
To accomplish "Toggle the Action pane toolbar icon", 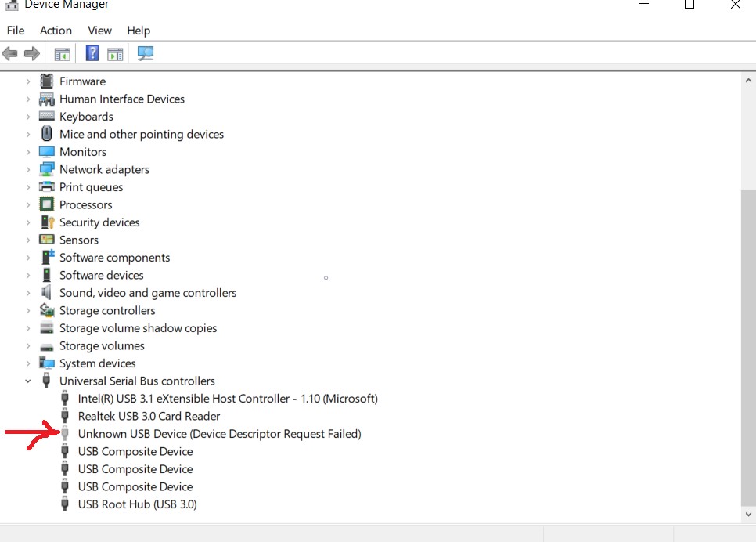I will coord(115,53).
